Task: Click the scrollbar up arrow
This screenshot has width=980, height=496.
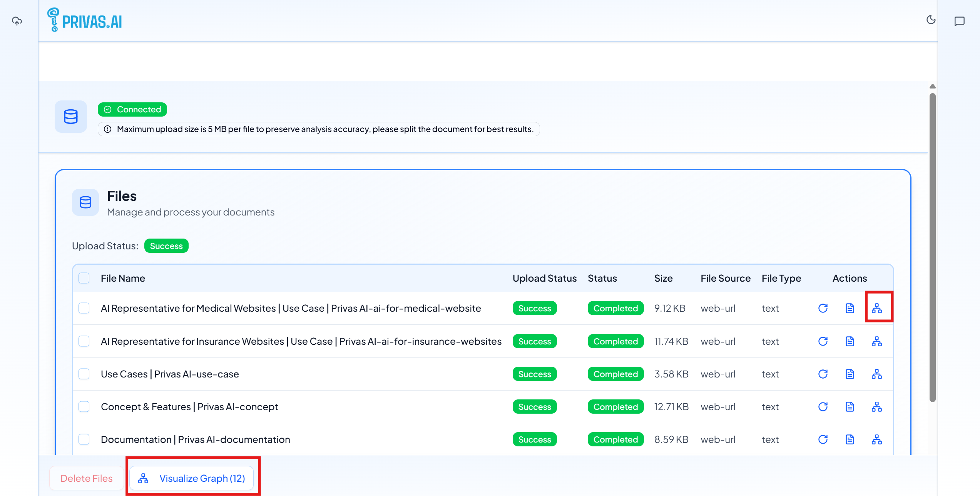Action: 932,86
